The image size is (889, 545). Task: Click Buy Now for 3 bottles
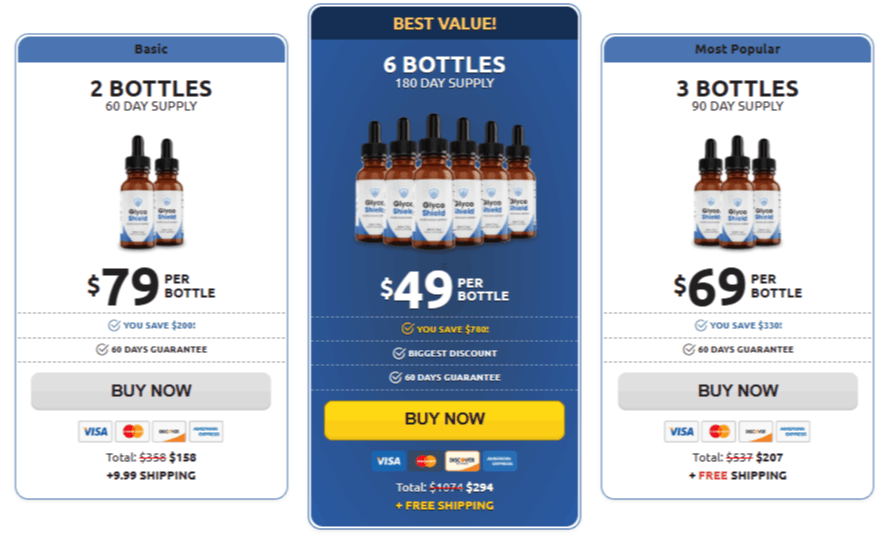[738, 391]
